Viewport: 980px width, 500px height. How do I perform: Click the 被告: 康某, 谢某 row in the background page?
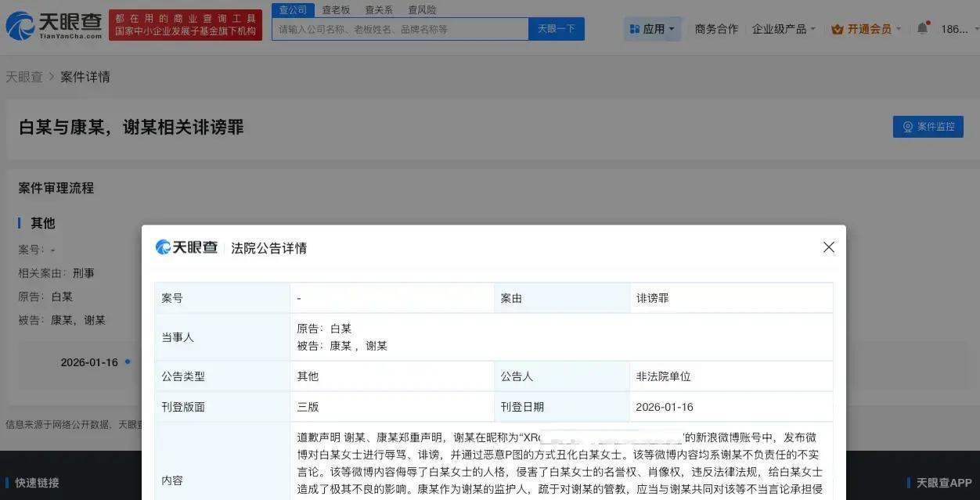tap(62, 320)
